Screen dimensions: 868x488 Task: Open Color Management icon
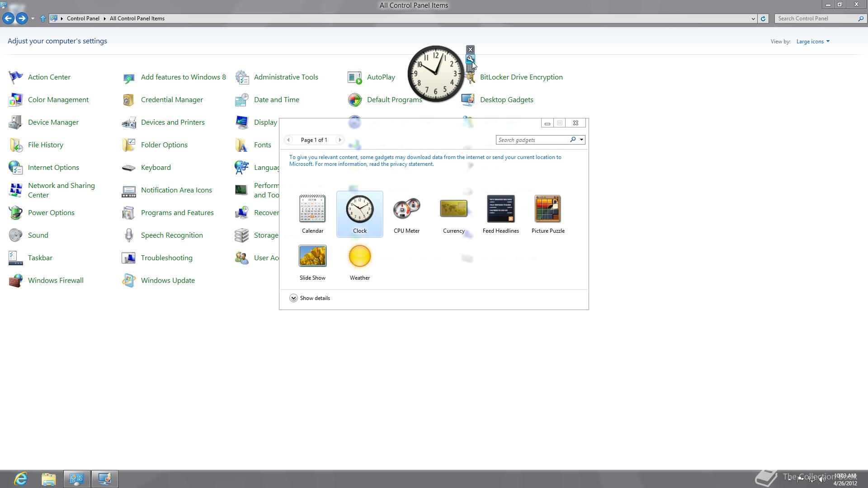point(15,100)
